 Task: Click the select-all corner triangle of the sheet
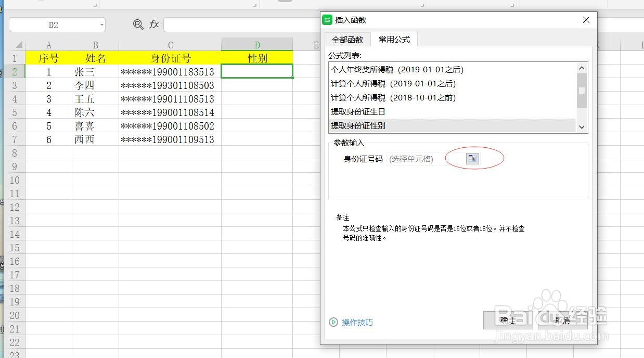point(19,45)
